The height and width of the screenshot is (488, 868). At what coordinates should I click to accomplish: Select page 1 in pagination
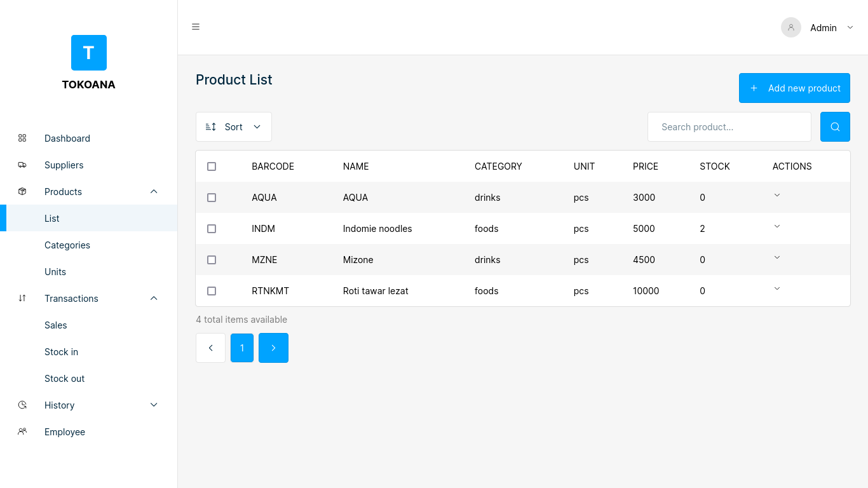point(242,348)
